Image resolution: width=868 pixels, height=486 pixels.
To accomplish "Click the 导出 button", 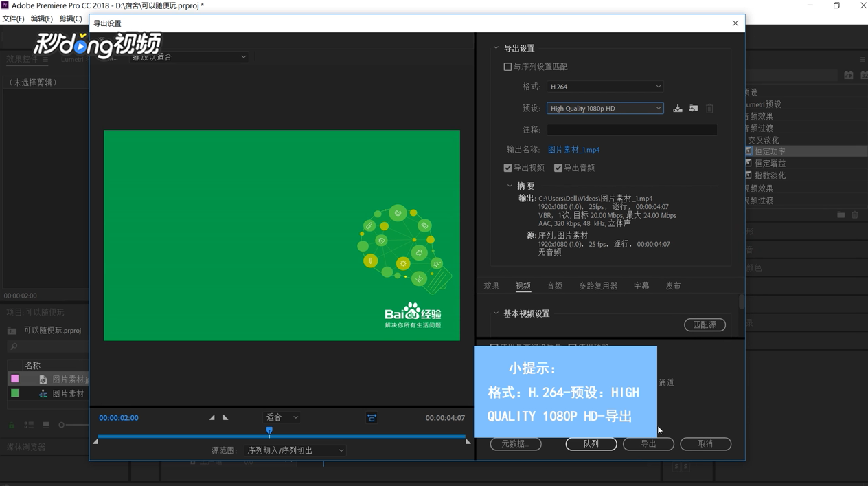I will (x=648, y=444).
